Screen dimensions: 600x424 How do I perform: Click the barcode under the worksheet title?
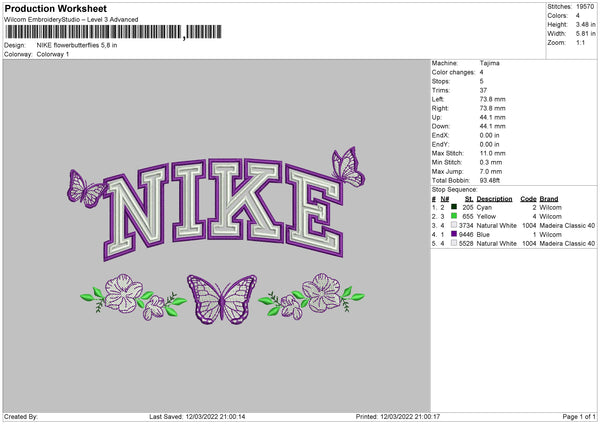pos(113,32)
